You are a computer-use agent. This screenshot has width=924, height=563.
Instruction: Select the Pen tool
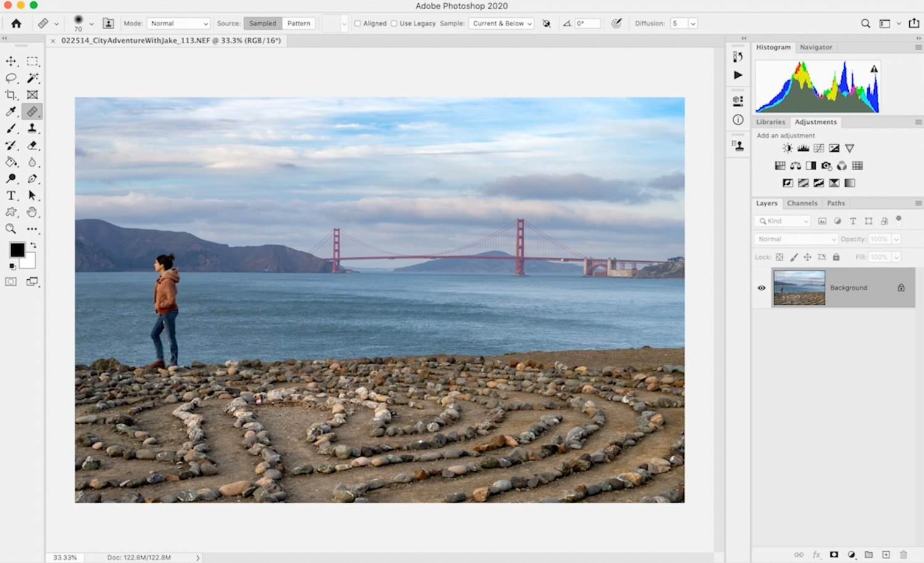32,179
